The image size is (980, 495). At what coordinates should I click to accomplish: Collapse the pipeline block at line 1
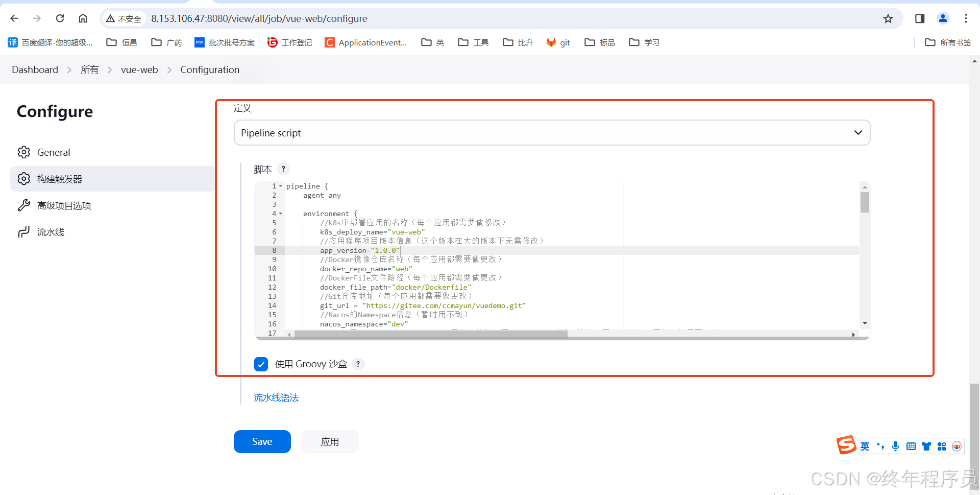pyautogui.click(x=280, y=186)
